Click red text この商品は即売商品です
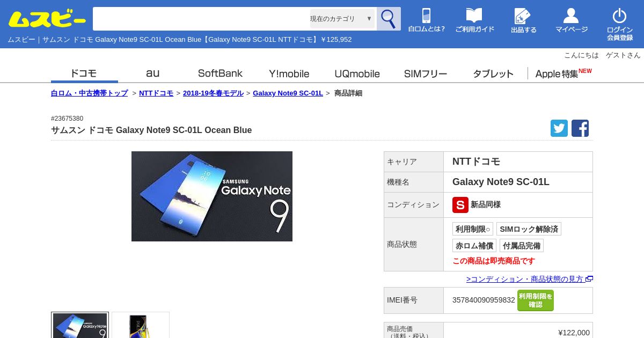644x338 pixels. (494, 261)
